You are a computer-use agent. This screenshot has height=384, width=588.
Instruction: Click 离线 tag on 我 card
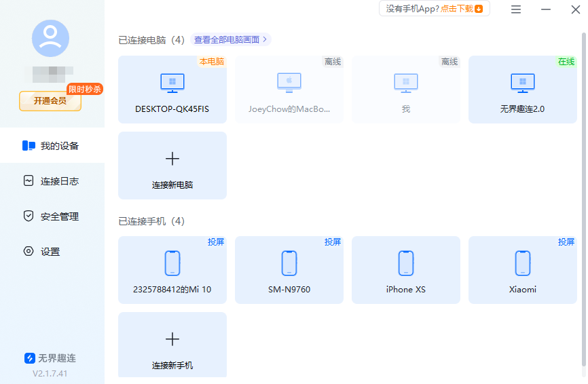click(449, 62)
